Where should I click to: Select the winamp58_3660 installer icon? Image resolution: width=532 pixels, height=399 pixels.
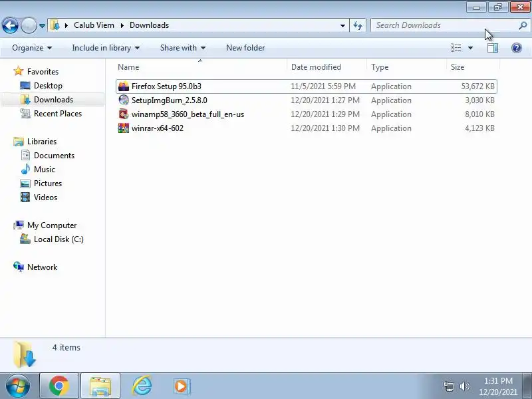[124, 114]
